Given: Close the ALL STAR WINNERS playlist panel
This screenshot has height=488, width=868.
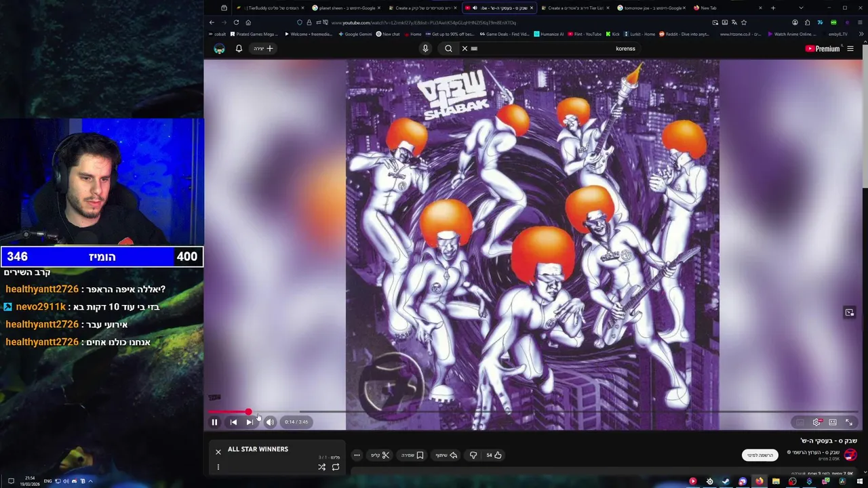Looking at the screenshot, I should coord(218,451).
